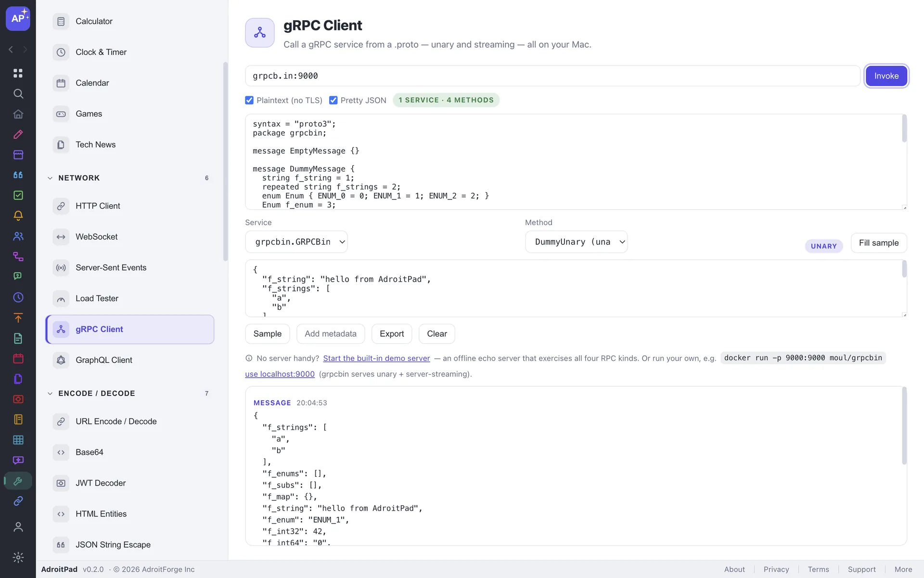Open the HTTP Client tool
Viewport: 924px width, 578px height.
coord(130,206)
